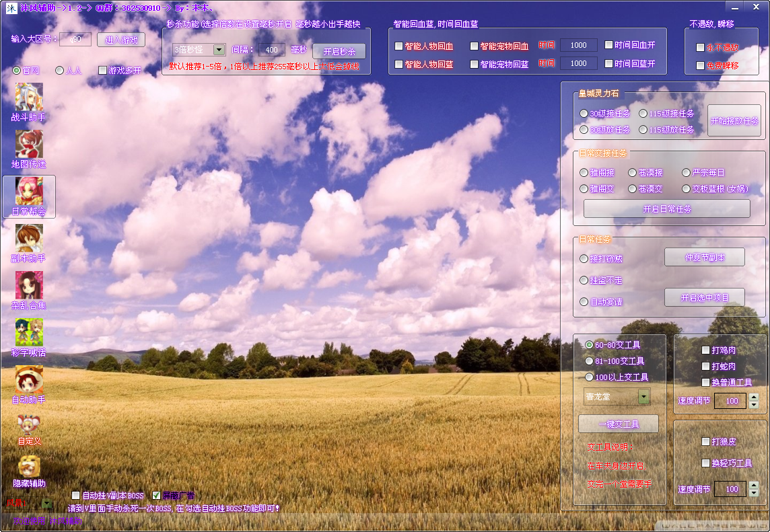The height and width of the screenshot is (532, 770).
Task: Enable 时间回蓝开 checkbox
Action: [x=608, y=64]
